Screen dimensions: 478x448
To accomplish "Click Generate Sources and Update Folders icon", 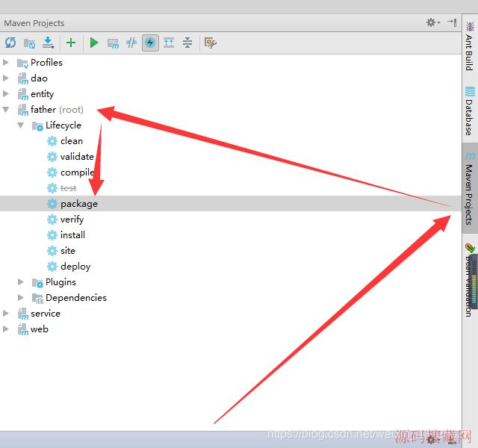I will (30, 43).
